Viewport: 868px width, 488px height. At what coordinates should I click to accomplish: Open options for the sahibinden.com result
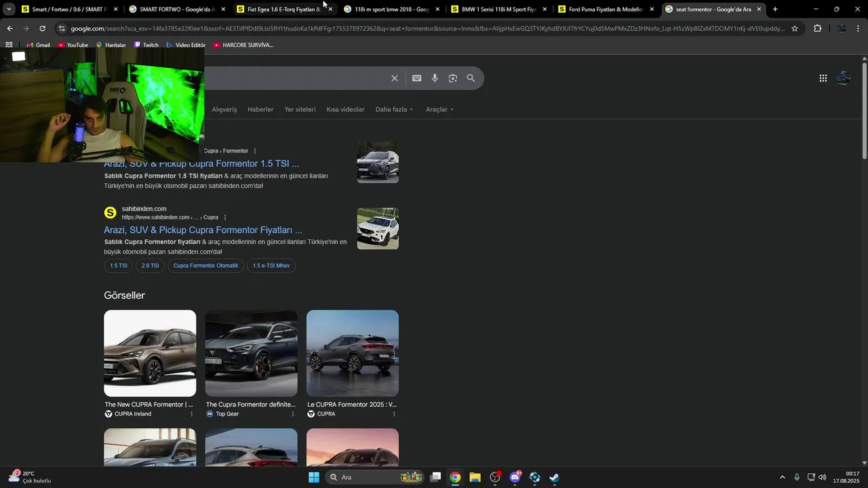click(x=225, y=217)
